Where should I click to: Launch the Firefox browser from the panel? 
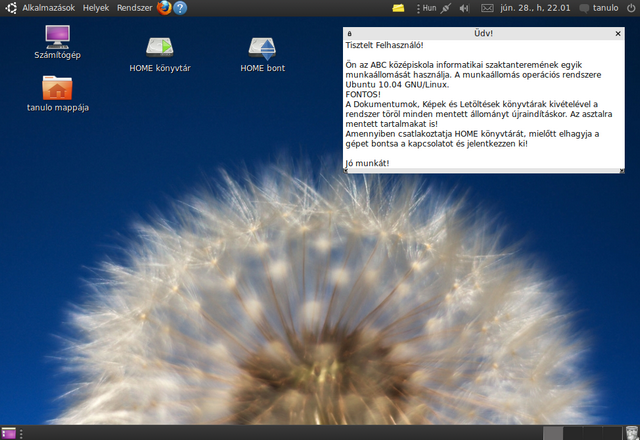click(163, 8)
